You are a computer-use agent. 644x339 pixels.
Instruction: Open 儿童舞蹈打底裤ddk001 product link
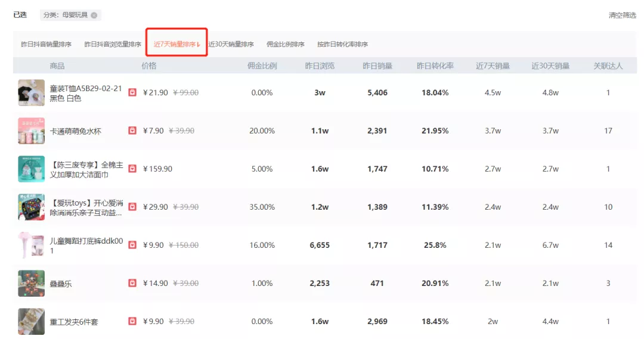tap(86, 245)
